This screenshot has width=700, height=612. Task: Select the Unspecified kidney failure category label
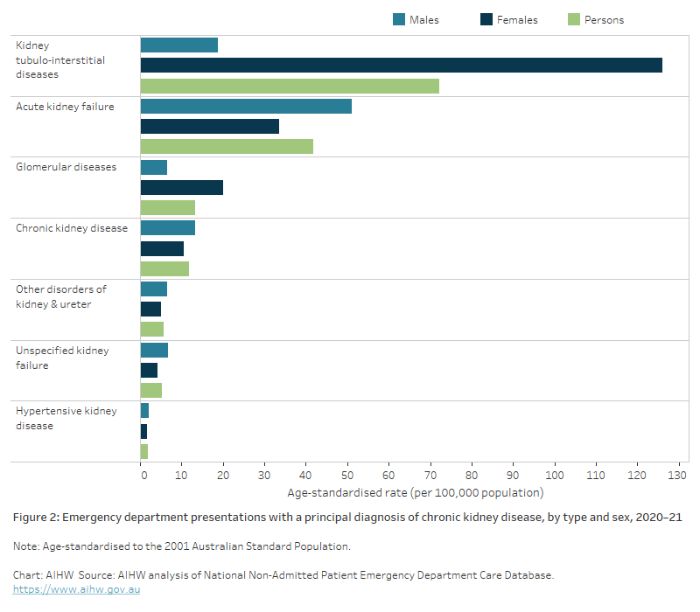[62, 358]
